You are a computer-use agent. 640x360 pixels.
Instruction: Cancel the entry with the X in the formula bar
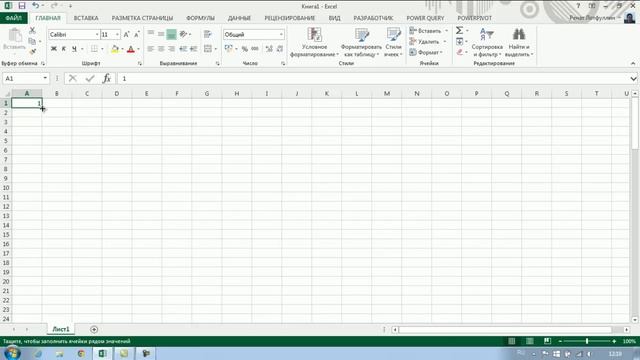click(73, 78)
